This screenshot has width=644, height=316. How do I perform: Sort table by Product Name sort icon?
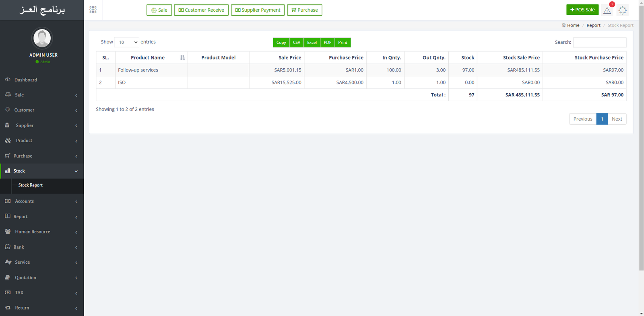(182, 57)
